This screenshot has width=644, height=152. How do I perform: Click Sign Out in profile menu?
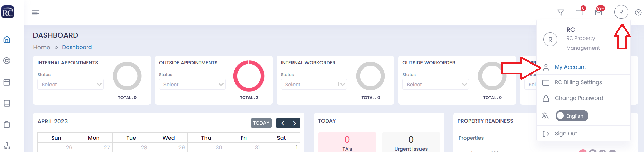(x=584, y=134)
